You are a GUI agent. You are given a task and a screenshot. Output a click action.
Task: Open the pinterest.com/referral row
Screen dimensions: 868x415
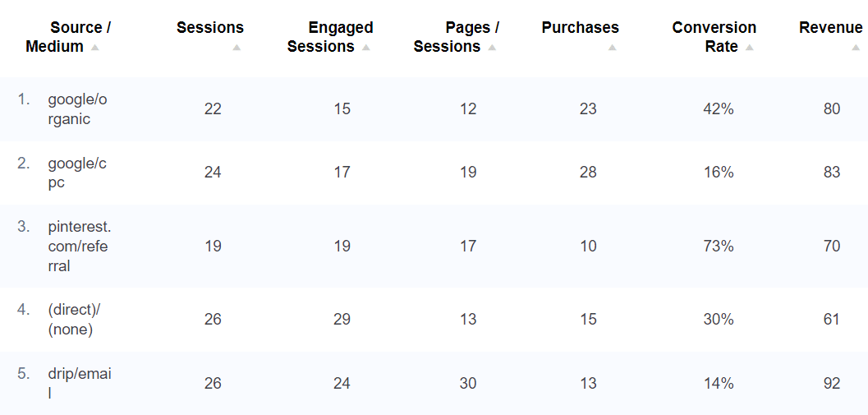click(79, 246)
